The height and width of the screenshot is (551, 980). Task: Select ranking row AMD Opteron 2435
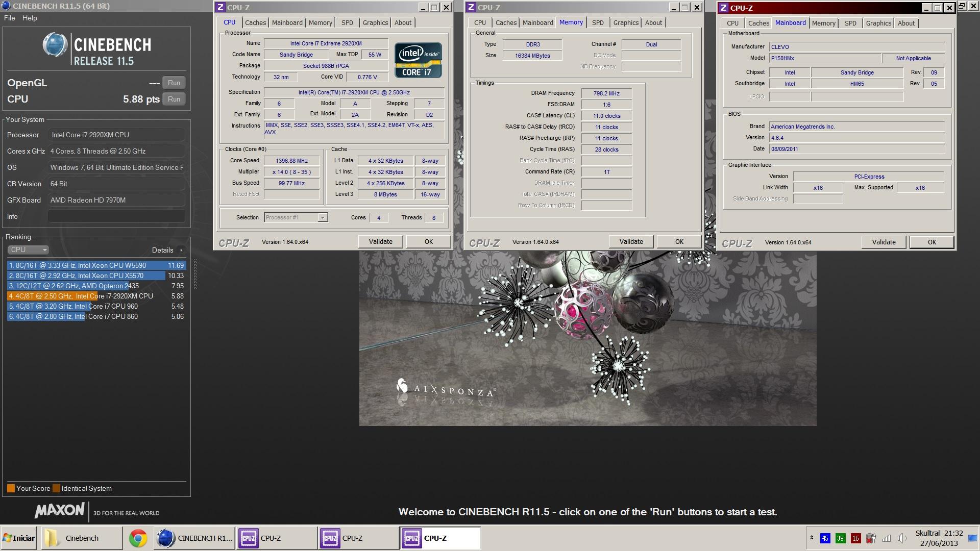point(96,286)
